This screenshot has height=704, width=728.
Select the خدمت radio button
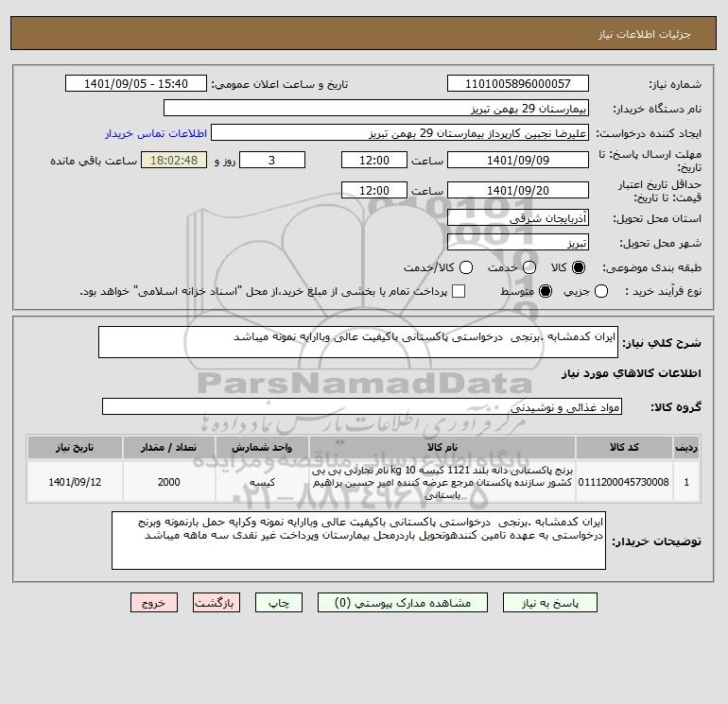529,267
